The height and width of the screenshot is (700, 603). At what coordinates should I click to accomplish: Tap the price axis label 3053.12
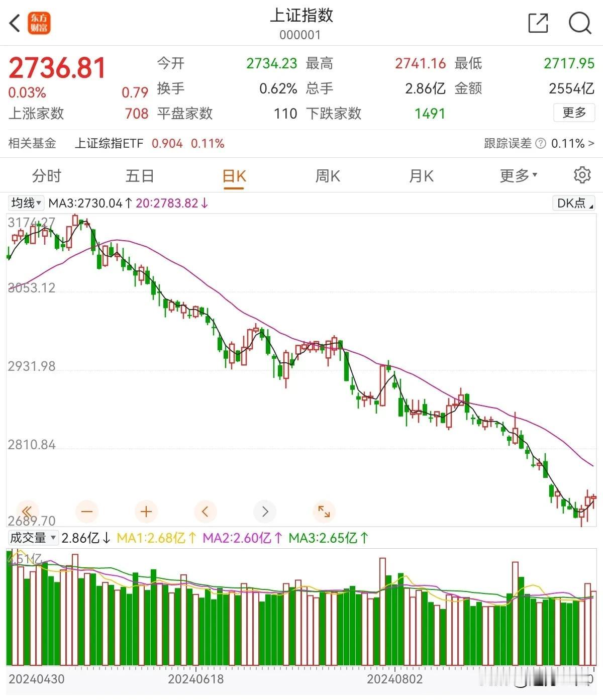point(31,287)
